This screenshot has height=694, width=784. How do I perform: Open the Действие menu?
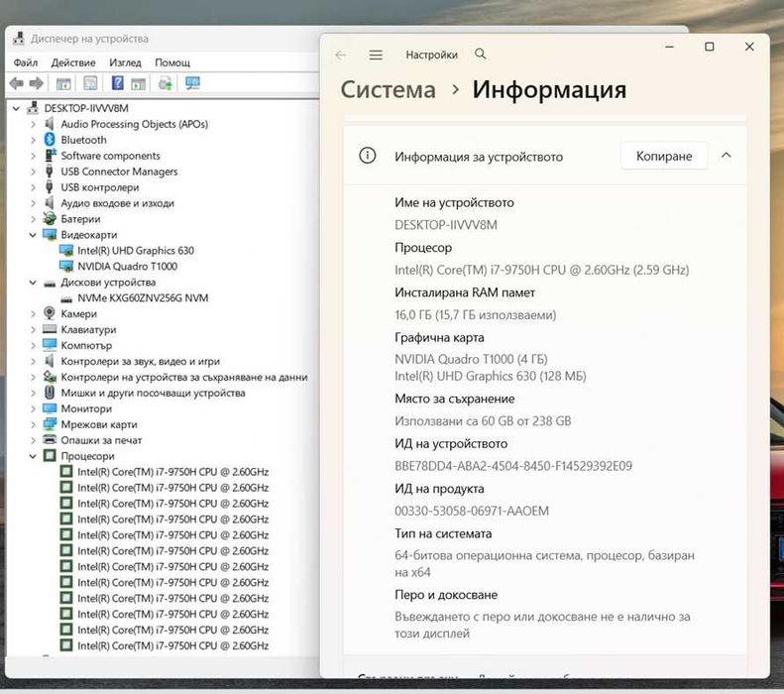tap(73, 62)
